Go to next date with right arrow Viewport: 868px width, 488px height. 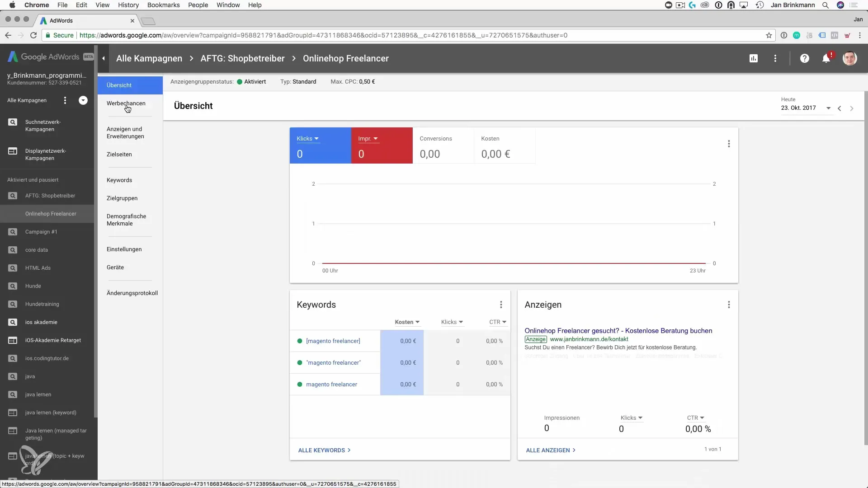(x=852, y=108)
